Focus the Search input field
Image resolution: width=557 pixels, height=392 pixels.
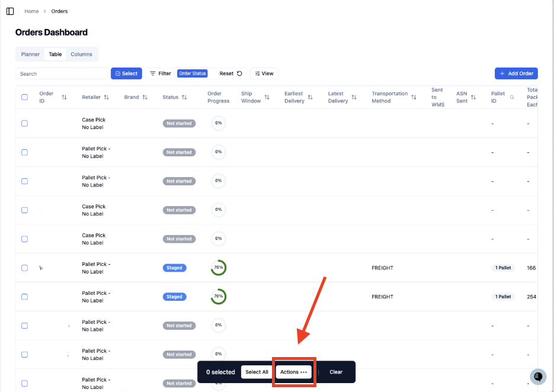click(62, 73)
